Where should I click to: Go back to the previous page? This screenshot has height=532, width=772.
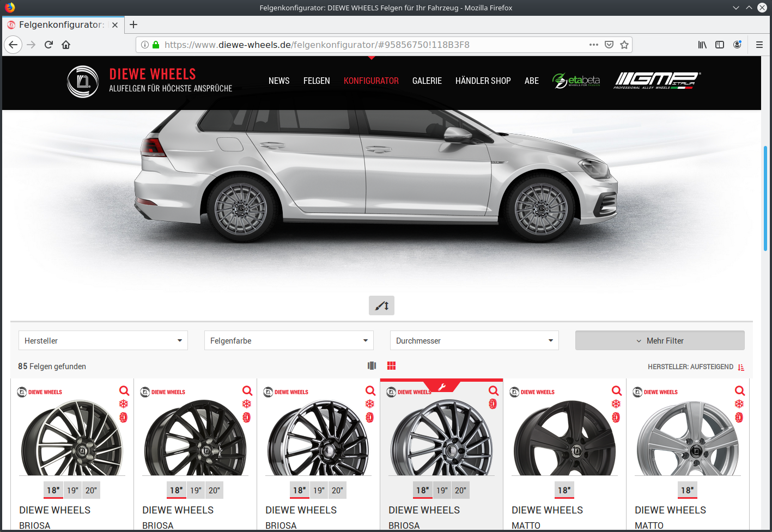(13, 45)
